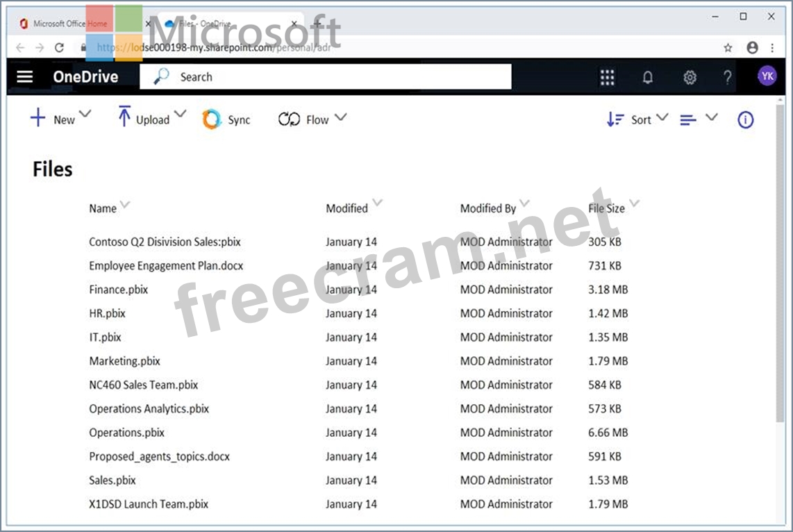
Task: Select the 6.66 MB file size cell
Action: pyautogui.click(x=608, y=433)
